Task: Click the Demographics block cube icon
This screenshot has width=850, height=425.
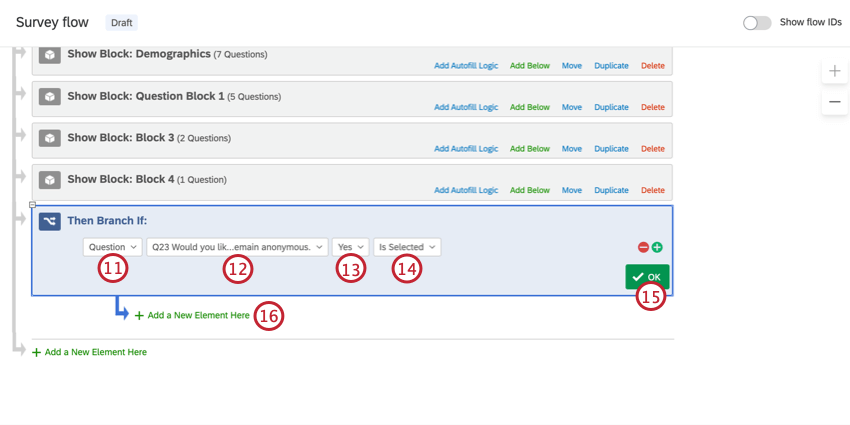Action: [50, 56]
